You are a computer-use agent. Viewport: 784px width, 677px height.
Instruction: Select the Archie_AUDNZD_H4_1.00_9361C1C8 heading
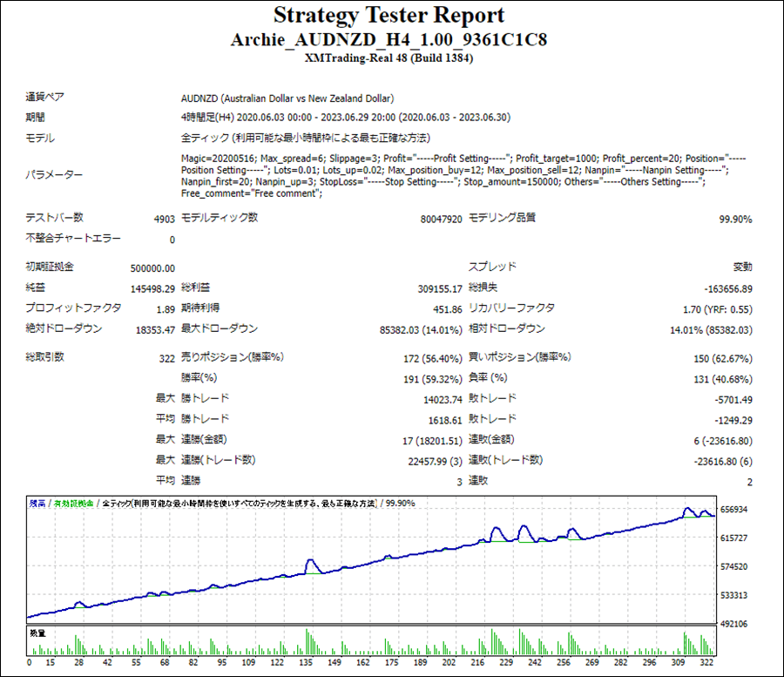[x=389, y=39]
